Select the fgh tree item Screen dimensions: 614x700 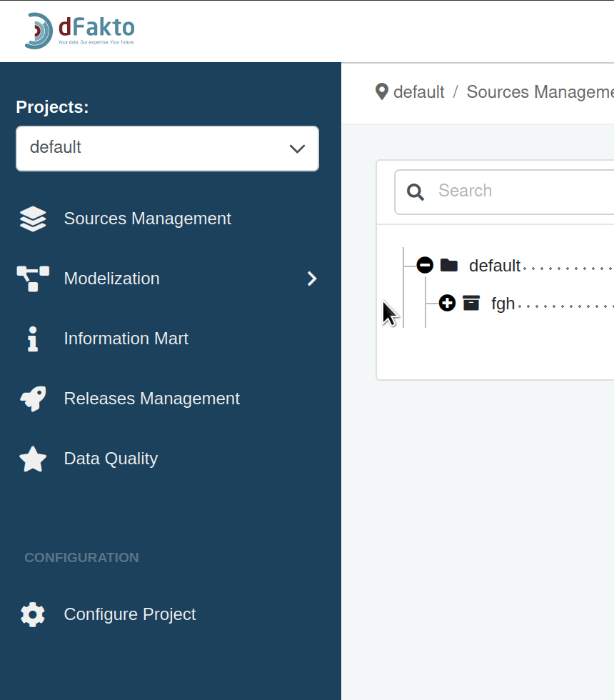(503, 304)
